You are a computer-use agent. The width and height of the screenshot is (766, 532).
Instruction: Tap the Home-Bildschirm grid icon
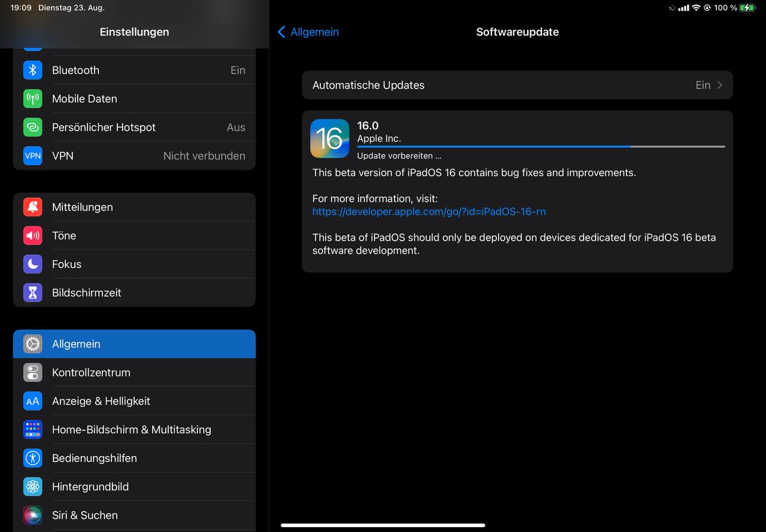pos(33,430)
